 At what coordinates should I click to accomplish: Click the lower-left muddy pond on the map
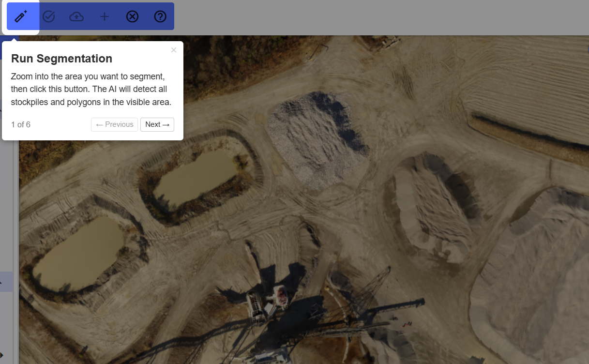[x=80, y=252]
